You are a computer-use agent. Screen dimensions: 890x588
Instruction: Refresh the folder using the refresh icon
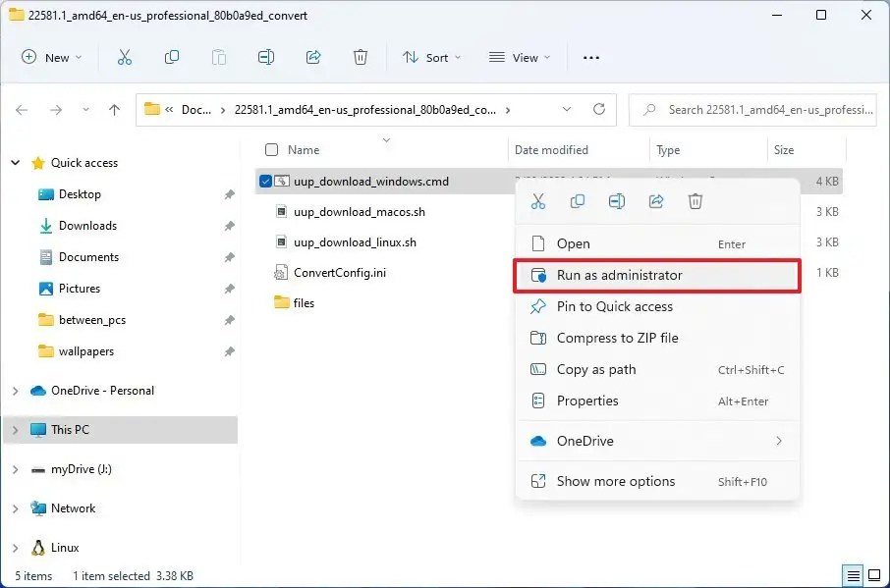point(597,110)
